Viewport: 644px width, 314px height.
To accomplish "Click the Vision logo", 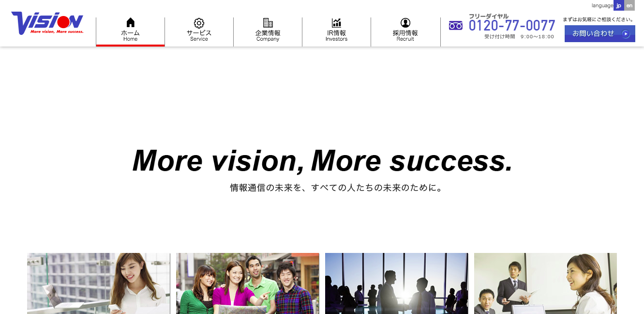I will (x=47, y=23).
